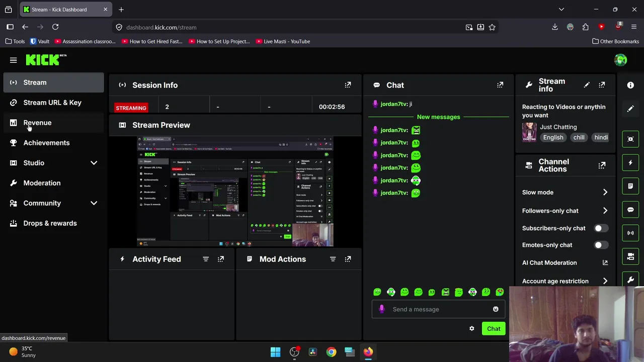This screenshot has height=362, width=644.
Task: Open Drops & rewards page
Action: [54, 223]
